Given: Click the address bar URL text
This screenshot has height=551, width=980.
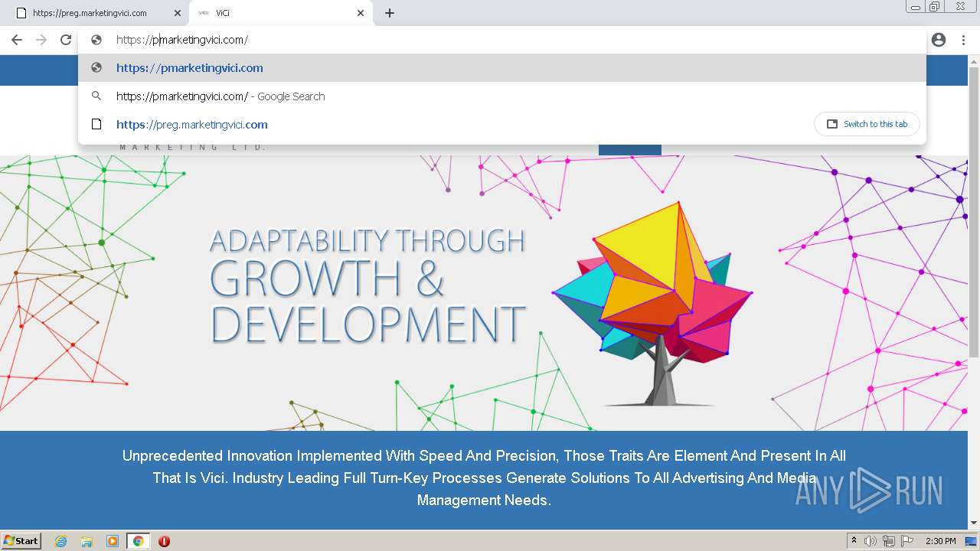Looking at the screenshot, I should (182, 40).
